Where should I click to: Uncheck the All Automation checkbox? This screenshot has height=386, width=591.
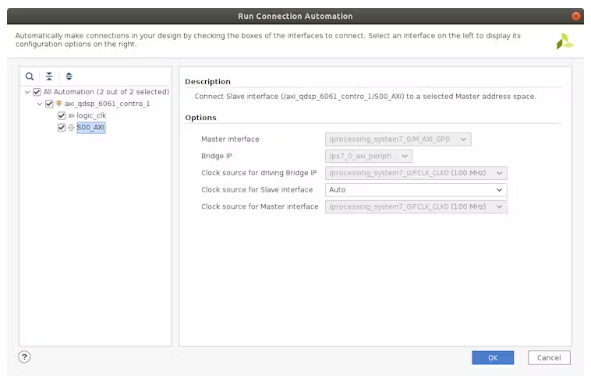(37, 92)
